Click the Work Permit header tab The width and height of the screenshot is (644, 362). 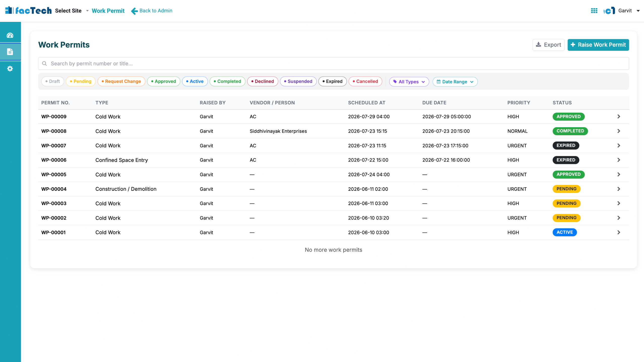click(x=108, y=11)
